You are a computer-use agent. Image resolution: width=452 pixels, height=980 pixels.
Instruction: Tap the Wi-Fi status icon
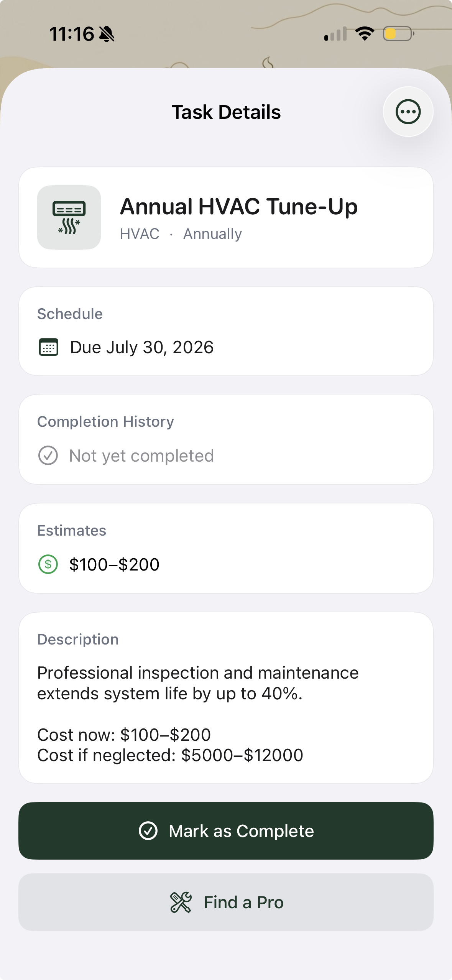click(365, 34)
